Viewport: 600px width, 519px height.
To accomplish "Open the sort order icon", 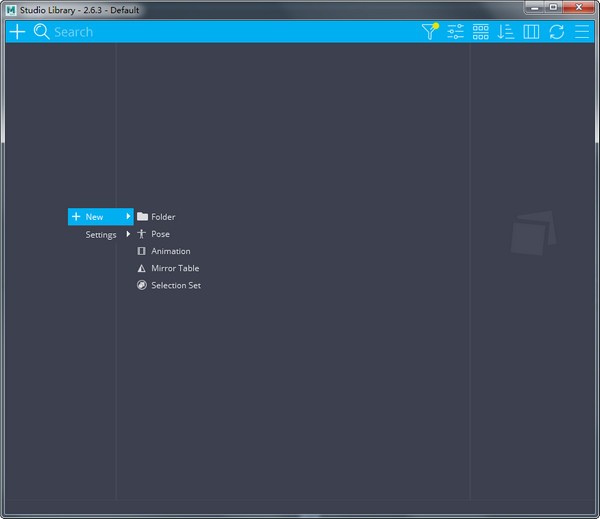I will tap(506, 32).
